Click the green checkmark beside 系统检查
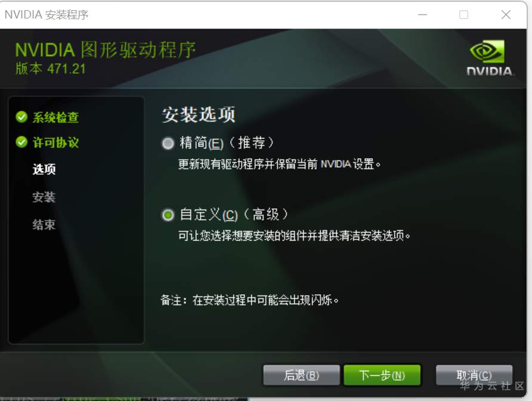 coord(21,117)
